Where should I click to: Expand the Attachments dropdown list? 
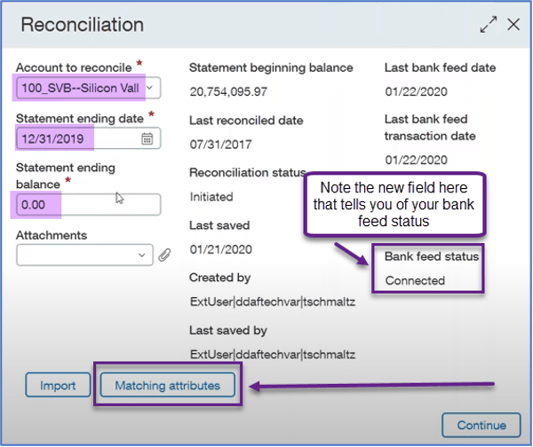[142, 255]
